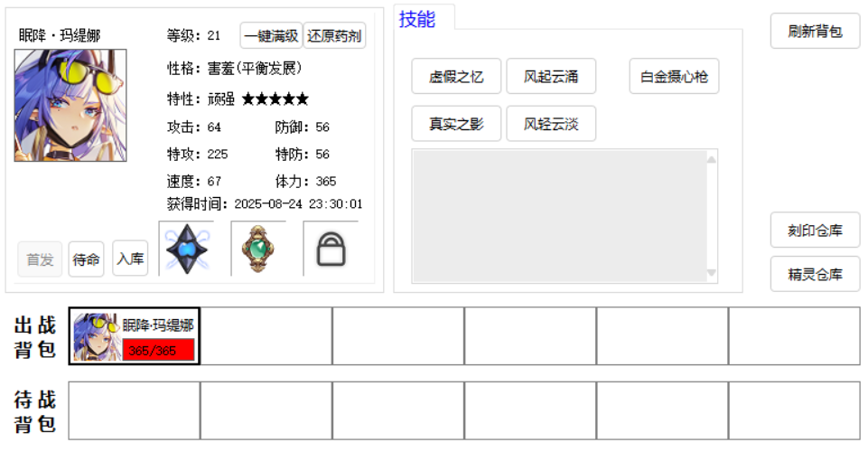Select the 风起云涌 skill
Image resolution: width=868 pixels, height=452 pixels.
click(551, 77)
